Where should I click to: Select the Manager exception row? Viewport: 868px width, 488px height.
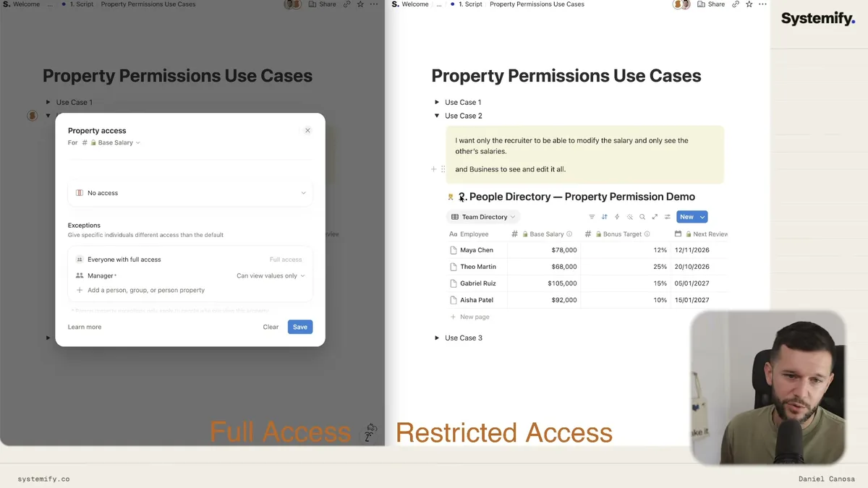(x=190, y=275)
